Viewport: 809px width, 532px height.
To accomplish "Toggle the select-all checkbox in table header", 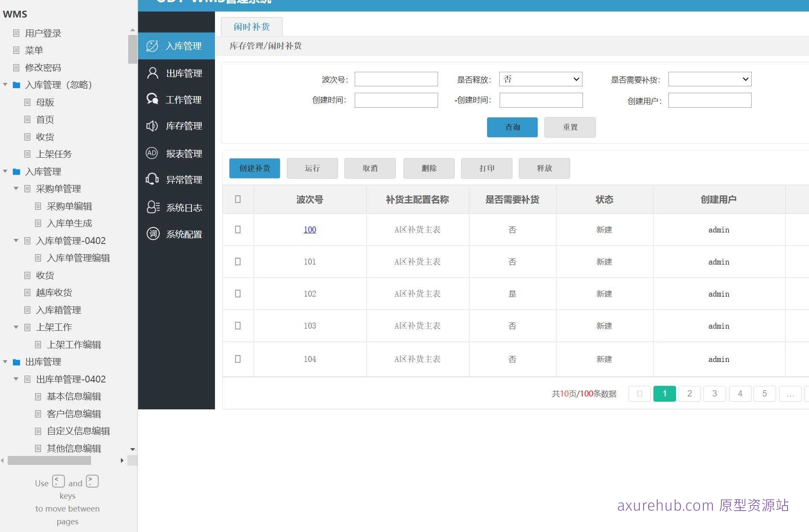I will [238, 199].
